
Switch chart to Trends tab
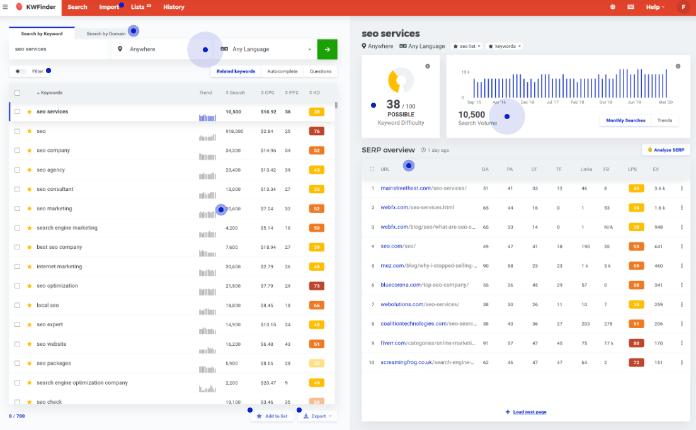click(x=664, y=120)
